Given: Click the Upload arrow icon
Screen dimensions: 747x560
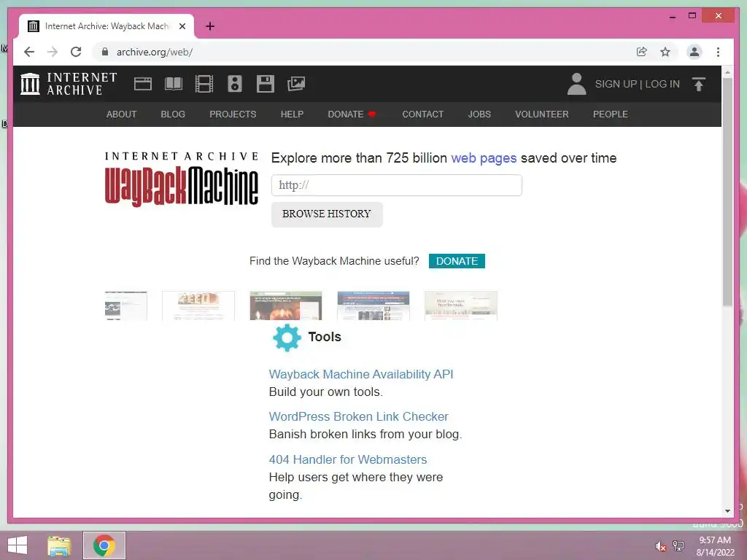Looking at the screenshot, I should coord(699,85).
